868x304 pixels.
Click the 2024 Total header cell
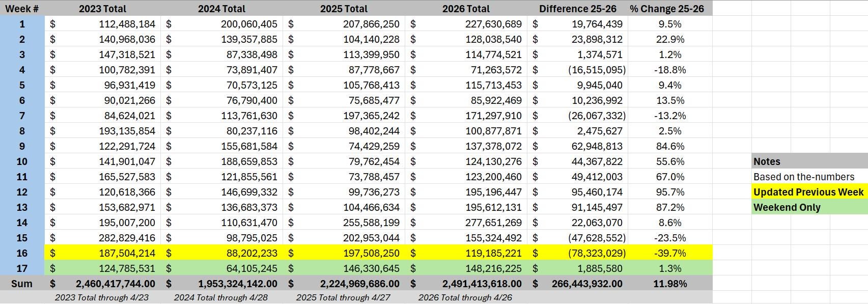[221, 9]
